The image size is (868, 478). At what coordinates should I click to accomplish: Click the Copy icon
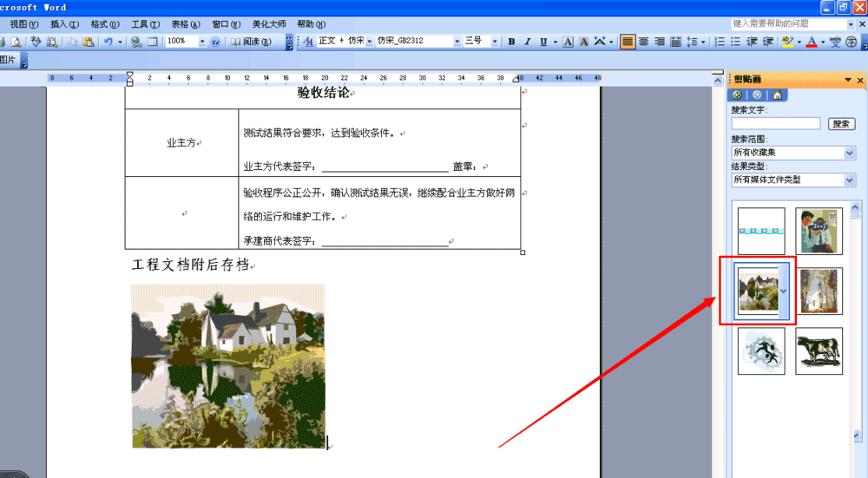[72, 42]
